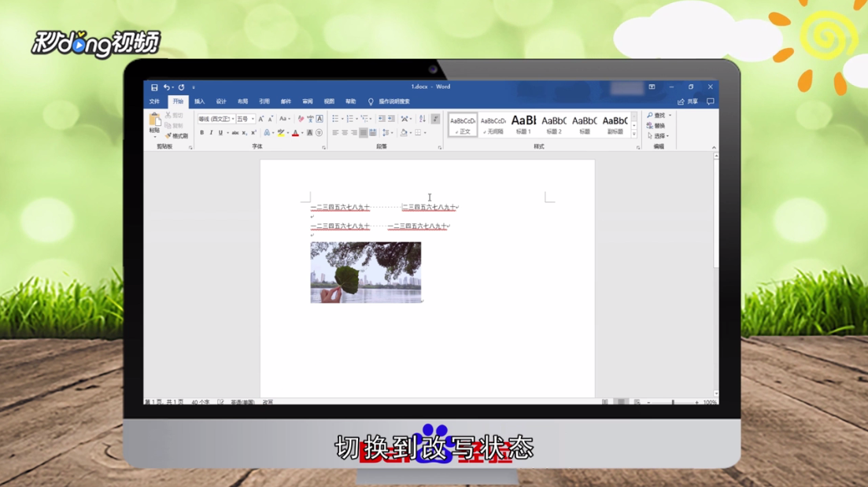868x487 pixels.
Task: Toggle superscript formatting
Action: (254, 132)
